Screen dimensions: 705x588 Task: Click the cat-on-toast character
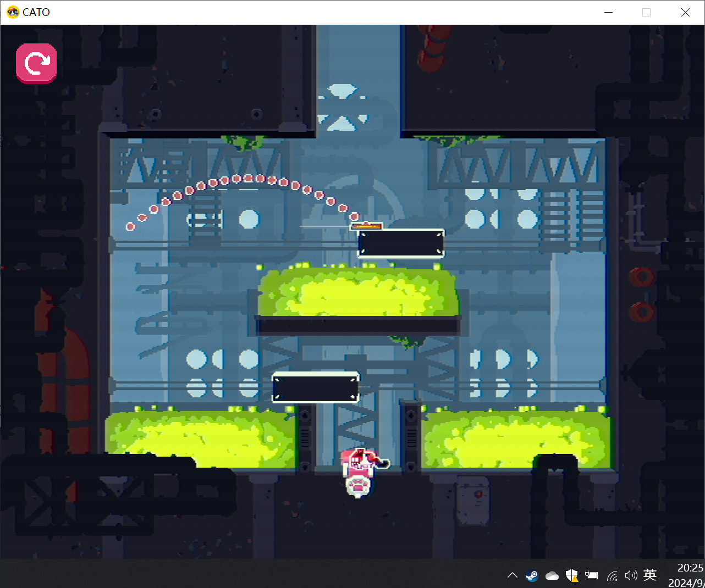pyautogui.click(x=363, y=473)
